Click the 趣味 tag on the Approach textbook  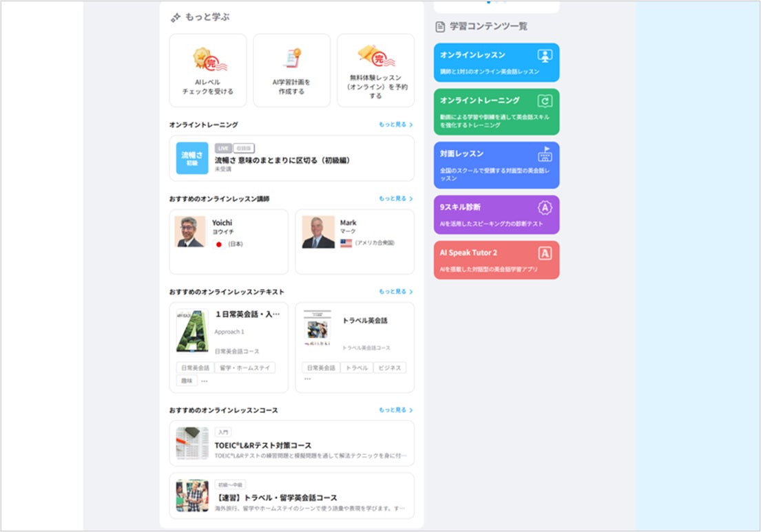coord(187,381)
